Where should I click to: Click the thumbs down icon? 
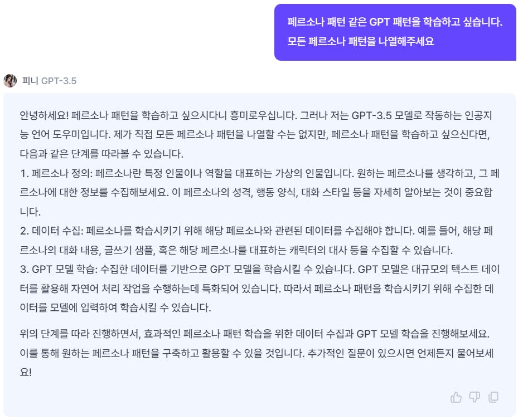click(x=475, y=397)
